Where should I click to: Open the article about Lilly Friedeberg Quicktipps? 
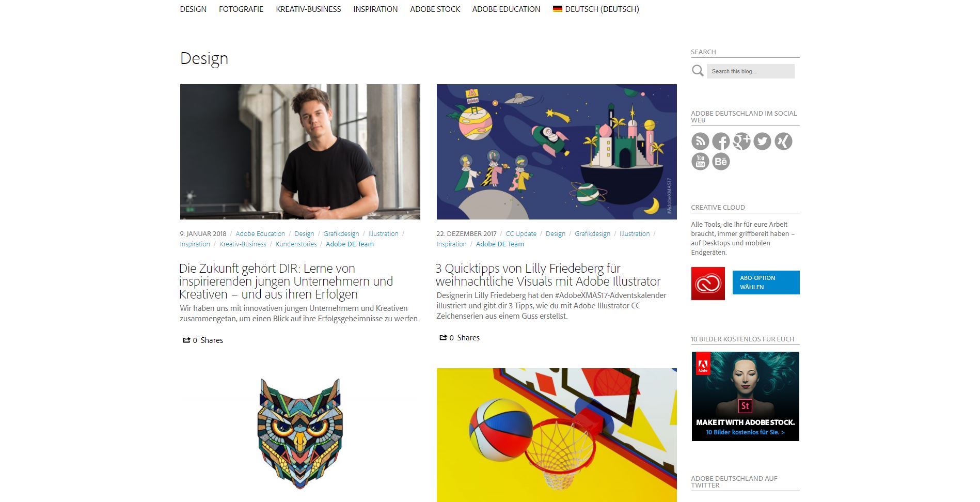[x=548, y=275]
